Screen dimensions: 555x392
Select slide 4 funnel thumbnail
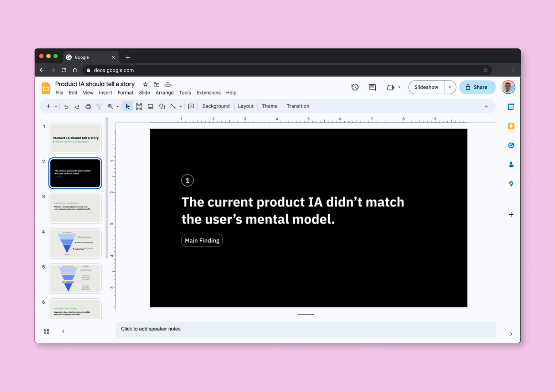click(x=75, y=244)
